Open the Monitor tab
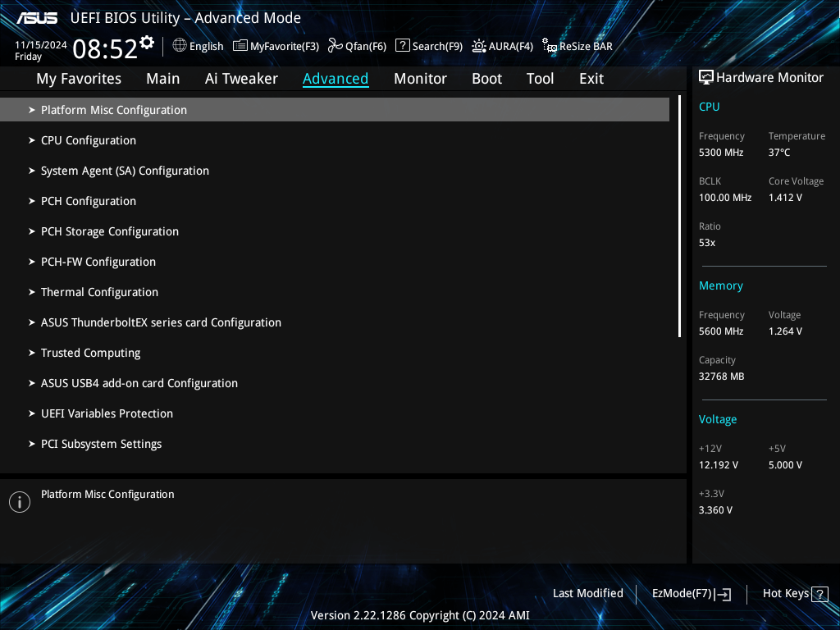The image size is (840, 630). 421,79
